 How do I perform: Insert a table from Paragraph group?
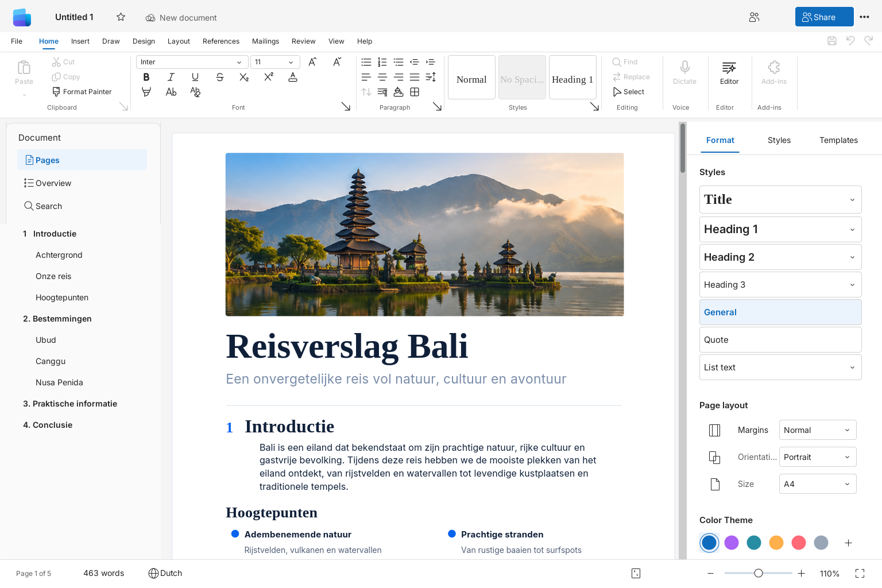pos(415,92)
